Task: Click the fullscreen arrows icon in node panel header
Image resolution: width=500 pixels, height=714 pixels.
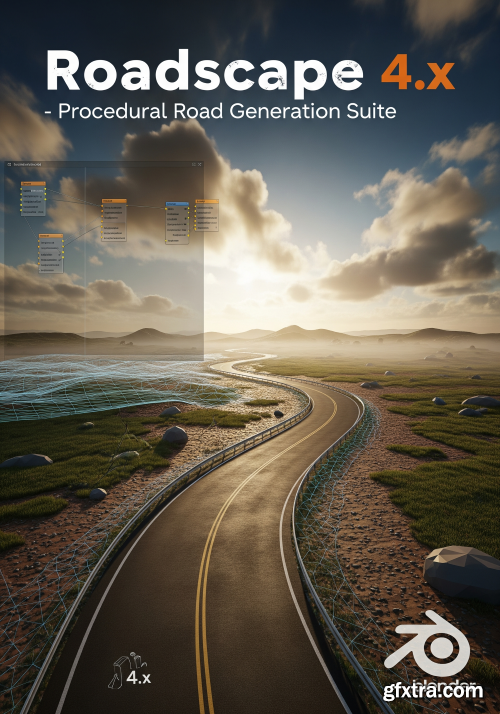Action: coord(199,164)
